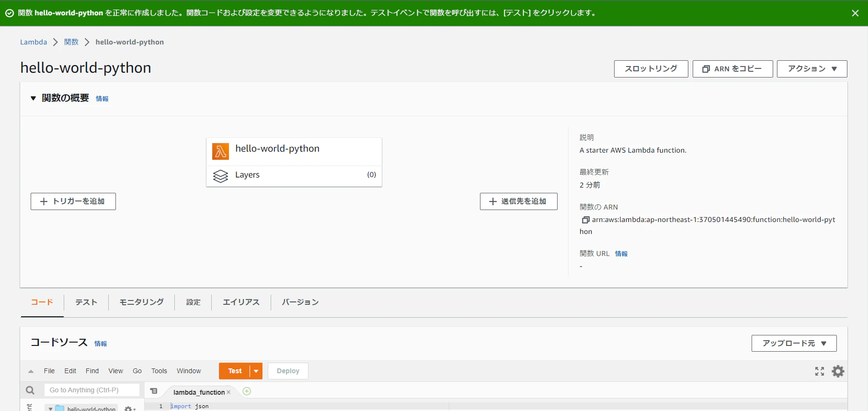Open the アクション dropdown menu
The image size is (868, 411).
tap(812, 69)
